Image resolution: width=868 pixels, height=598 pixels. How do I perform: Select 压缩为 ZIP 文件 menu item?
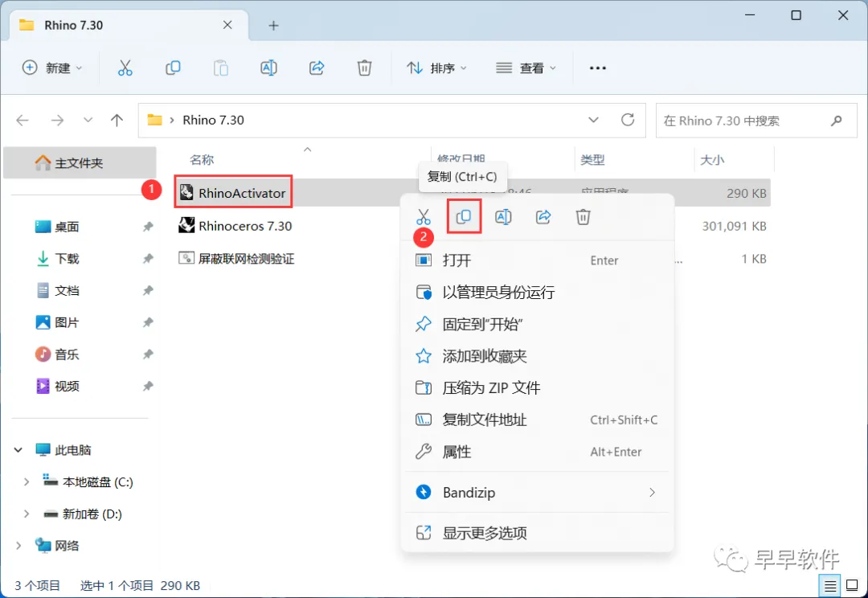[537, 388]
